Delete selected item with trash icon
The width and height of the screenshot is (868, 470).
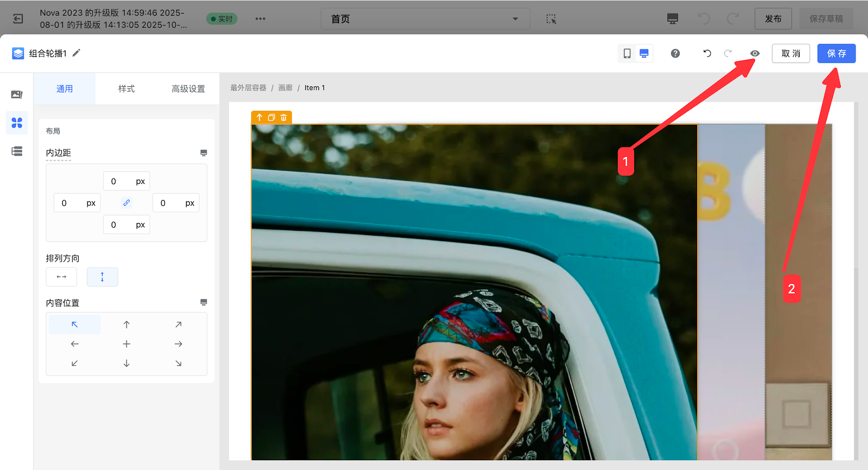coord(284,117)
